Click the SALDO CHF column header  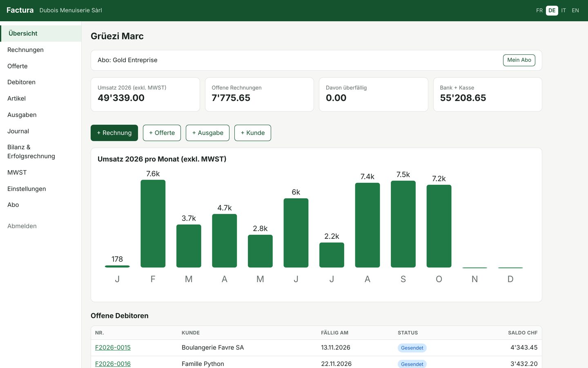click(523, 333)
